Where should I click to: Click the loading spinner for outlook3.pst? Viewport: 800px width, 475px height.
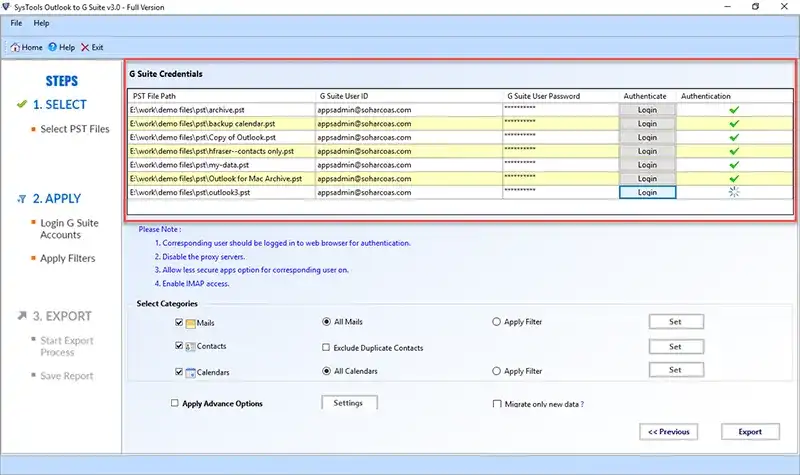coord(734,192)
